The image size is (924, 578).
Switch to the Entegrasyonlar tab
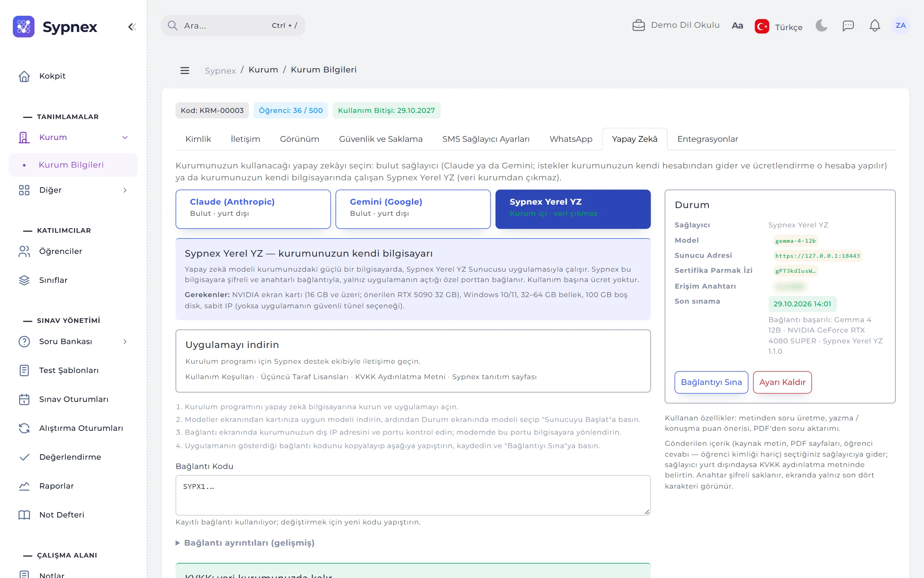click(708, 139)
